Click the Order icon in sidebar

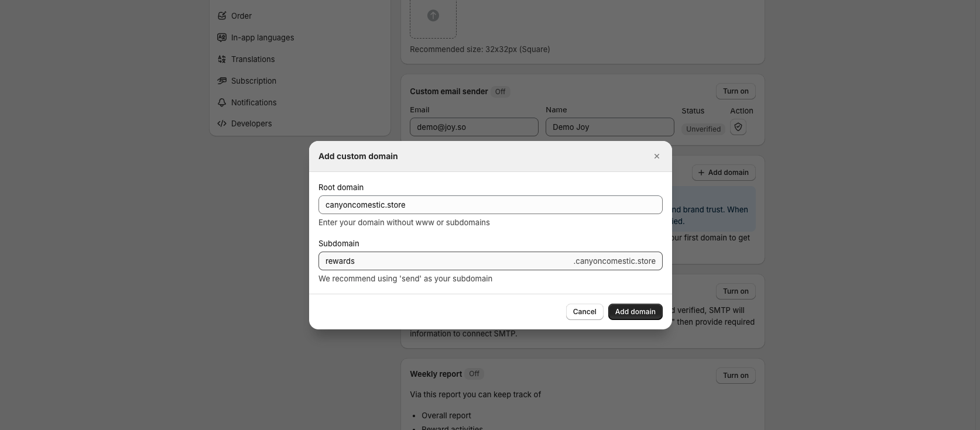[x=222, y=16]
